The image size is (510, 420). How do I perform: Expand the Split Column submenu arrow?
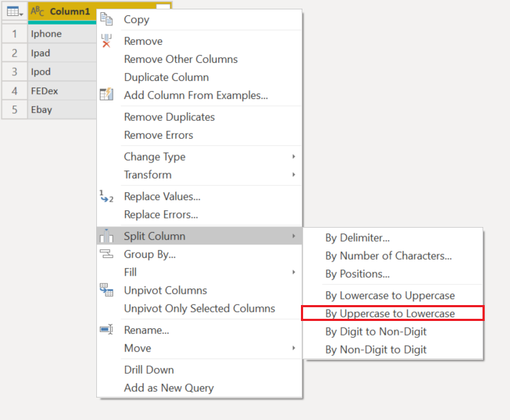(294, 236)
